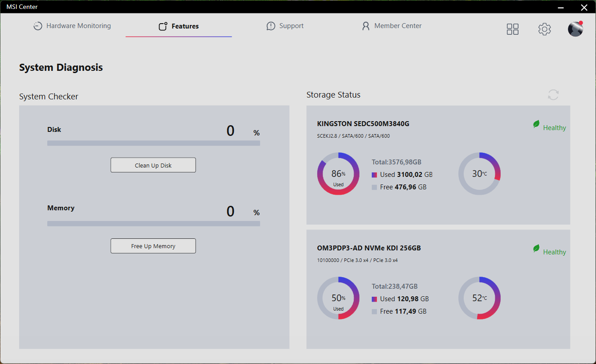596x364 pixels.
Task: Click the KINGSTON Free color legend swatch
Action: click(374, 188)
